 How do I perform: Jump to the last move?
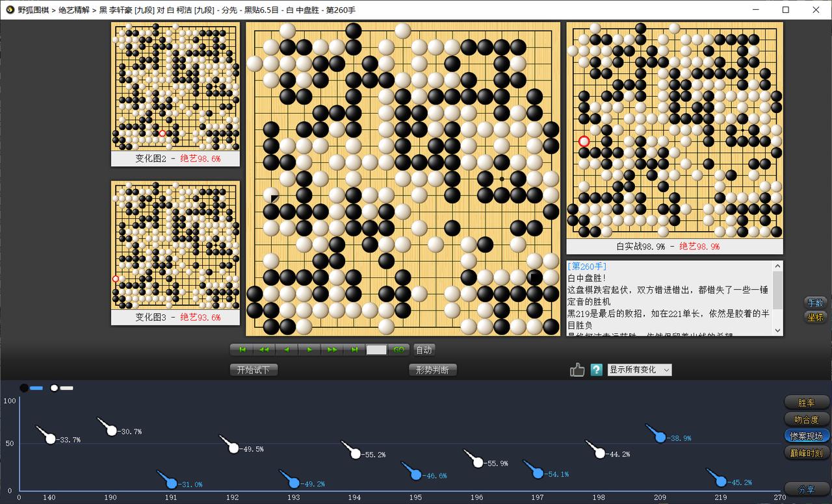point(354,349)
